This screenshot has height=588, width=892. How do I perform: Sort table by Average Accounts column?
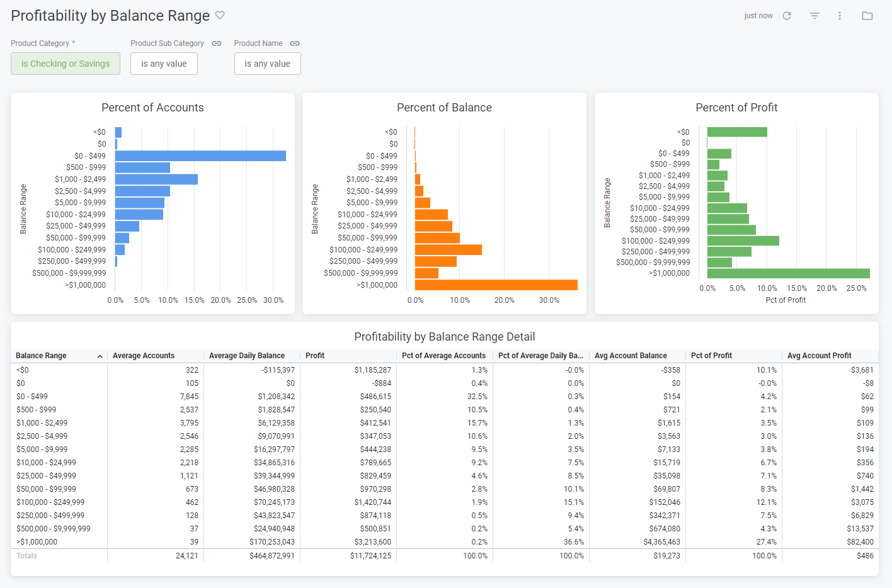point(144,356)
